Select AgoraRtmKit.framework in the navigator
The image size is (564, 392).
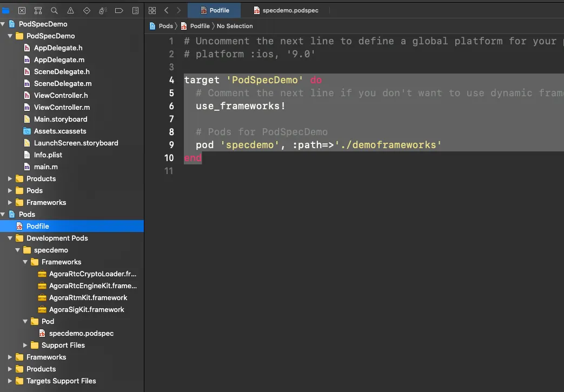(88, 297)
